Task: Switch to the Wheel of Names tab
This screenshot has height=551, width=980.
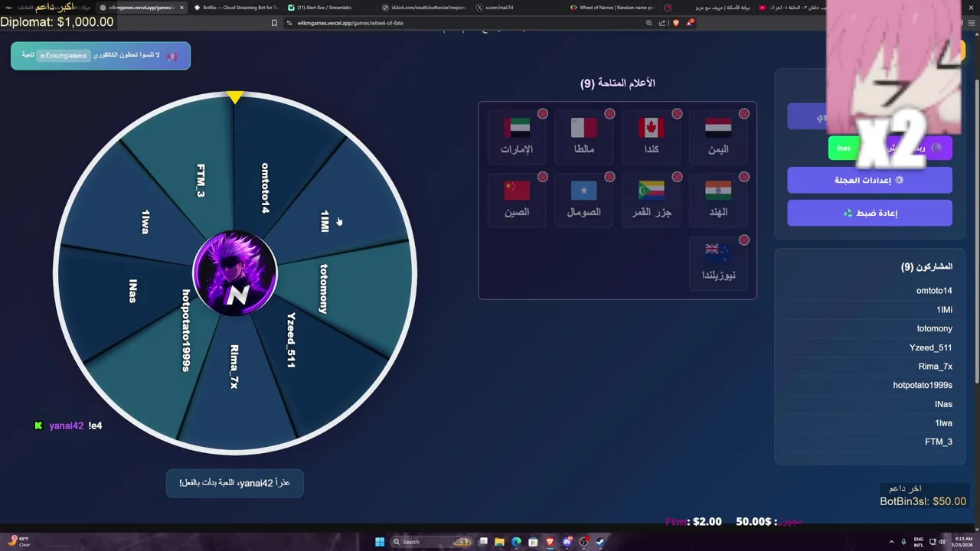Action: pos(612,8)
